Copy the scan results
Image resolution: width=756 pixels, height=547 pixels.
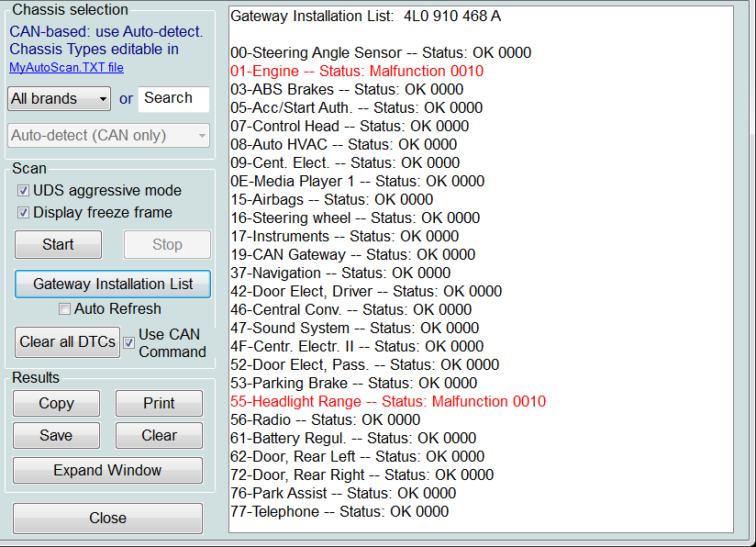[x=56, y=403]
